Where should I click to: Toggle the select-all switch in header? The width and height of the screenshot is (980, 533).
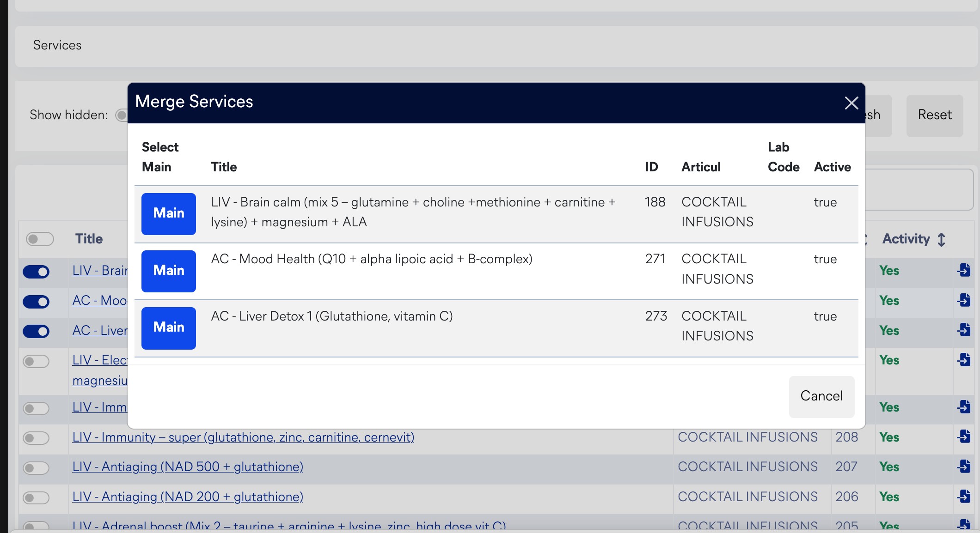coord(40,239)
